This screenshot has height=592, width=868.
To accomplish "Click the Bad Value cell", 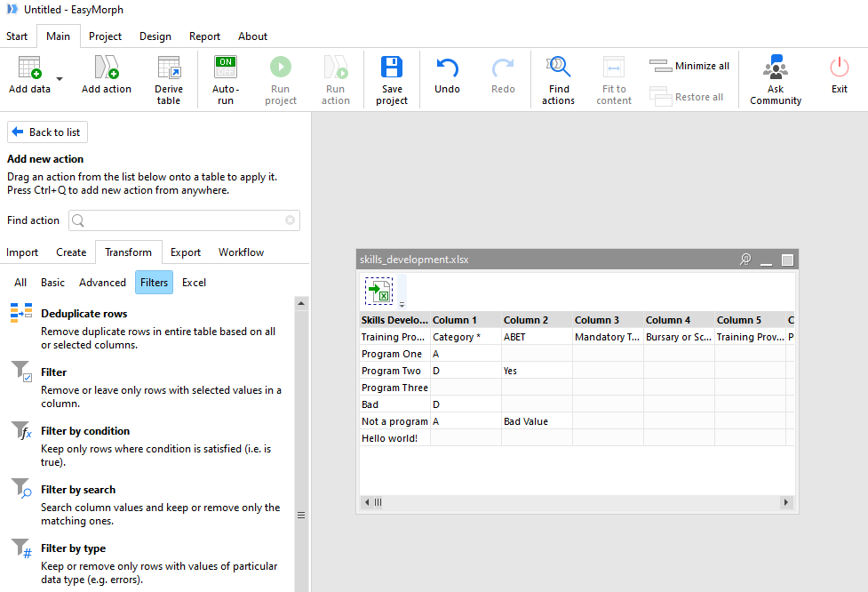I will (x=537, y=421).
